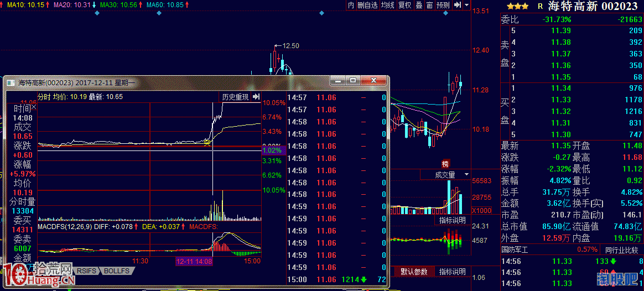Click the 分时量 13304 value
This screenshot has height=291, width=644.
coord(23,211)
